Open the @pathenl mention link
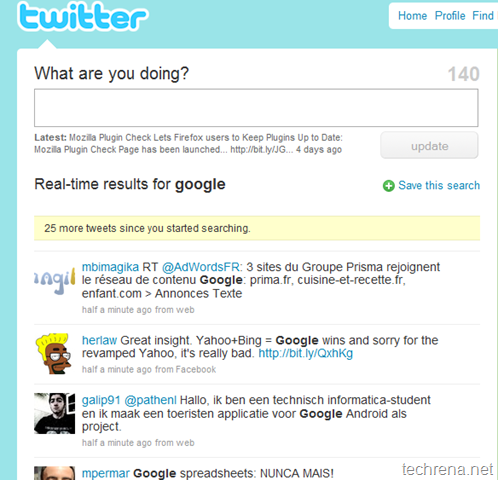The width and height of the screenshot is (498, 480). (x=151, y=400)
